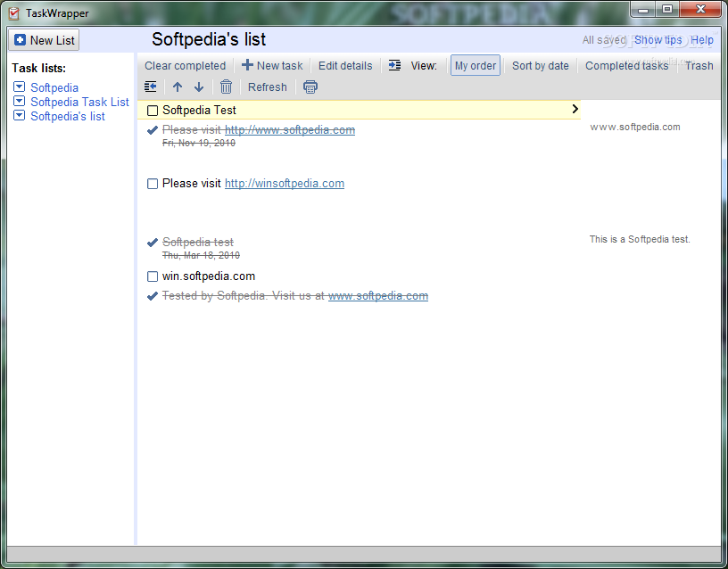Image resolution: width=728 pixels, height=569 pixels.
Task: Expand details arrow on Softpedia Test row
Action: click(575, 109)
